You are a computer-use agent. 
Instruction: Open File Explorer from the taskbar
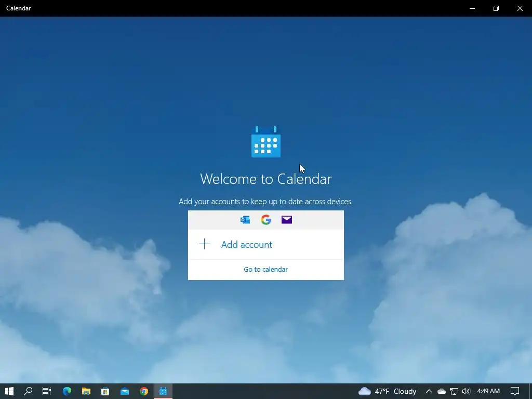pyautogui.click(x=86, y=391)
